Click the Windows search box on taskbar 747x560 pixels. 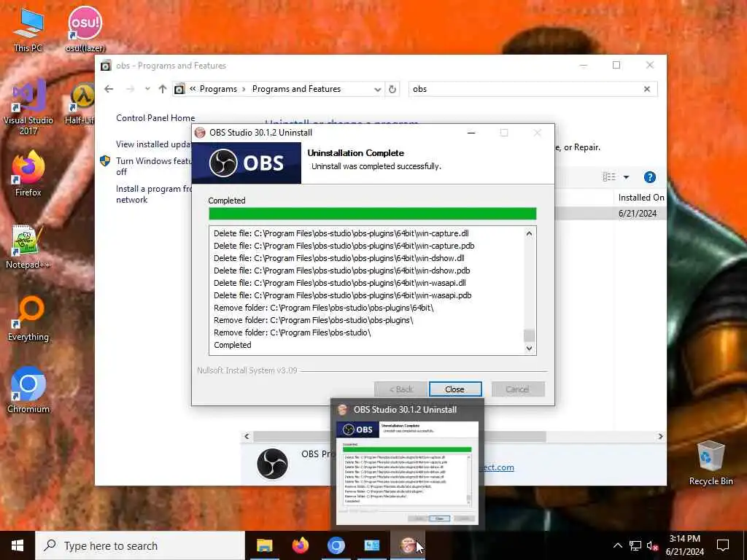pos(140,545)
